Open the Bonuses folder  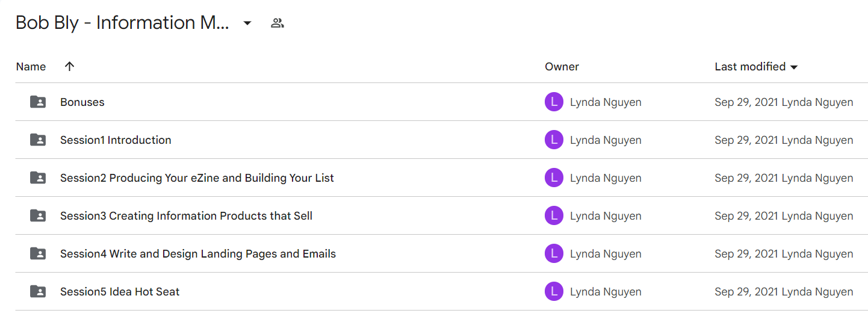point(82,102)
